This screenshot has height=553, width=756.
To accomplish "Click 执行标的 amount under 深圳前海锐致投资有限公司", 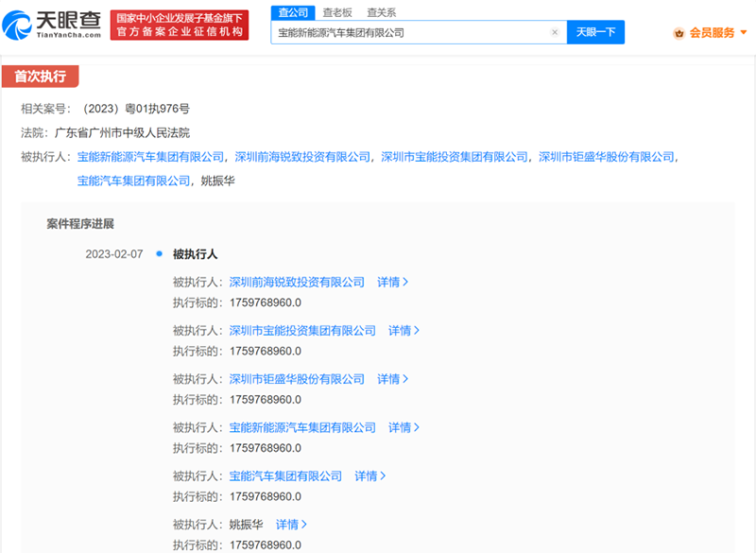I will point(266,303).
